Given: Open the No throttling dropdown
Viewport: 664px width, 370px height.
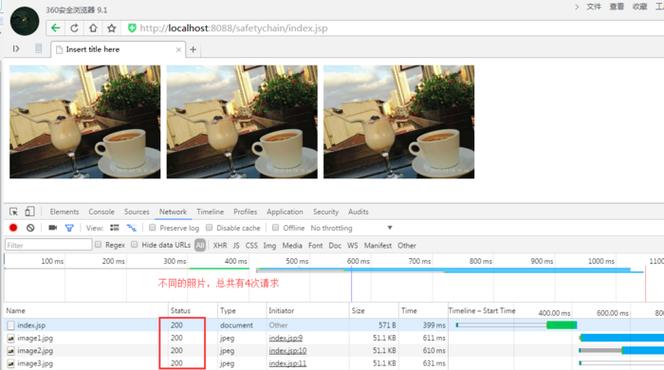Looking at the screenshot, I should pos(351,228).
